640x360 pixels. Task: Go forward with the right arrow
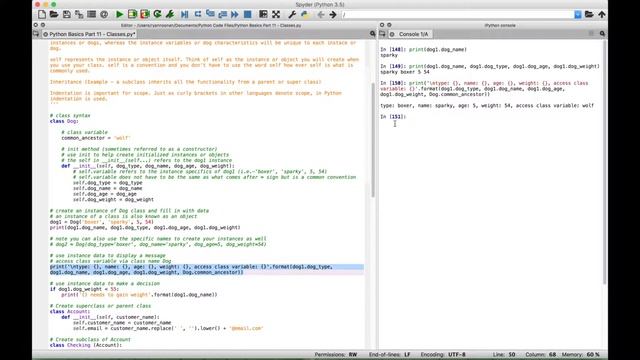tap(333, 15)
